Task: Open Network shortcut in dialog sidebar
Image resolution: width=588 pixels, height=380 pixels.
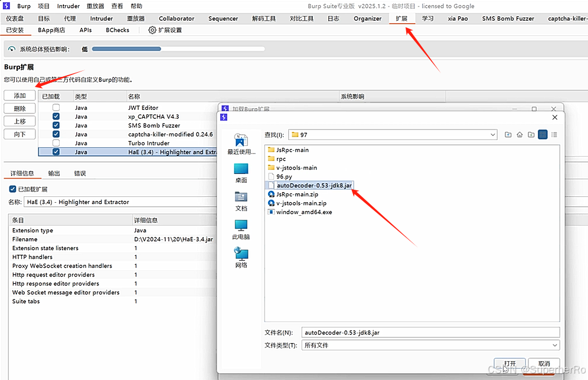Action: click(x=241, y=258)
